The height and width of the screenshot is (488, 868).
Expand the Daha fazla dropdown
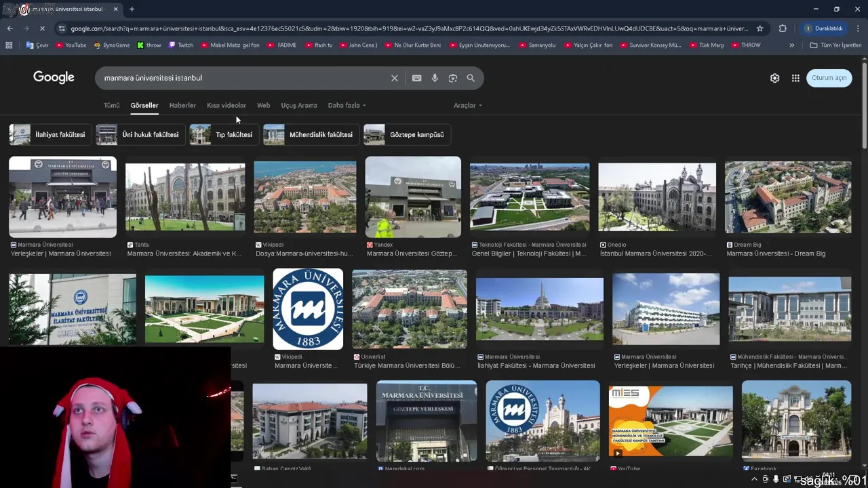point(347,105)
